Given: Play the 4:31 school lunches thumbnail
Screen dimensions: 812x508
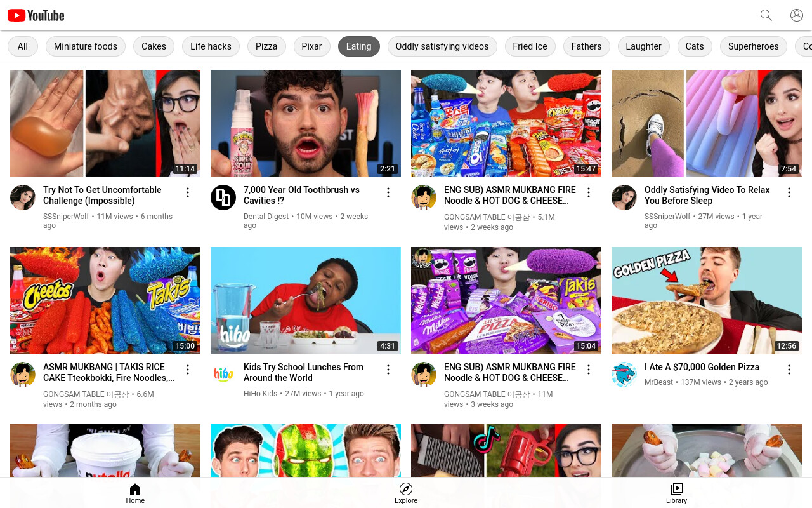Looking at the screenshot, I should [306, 300].
